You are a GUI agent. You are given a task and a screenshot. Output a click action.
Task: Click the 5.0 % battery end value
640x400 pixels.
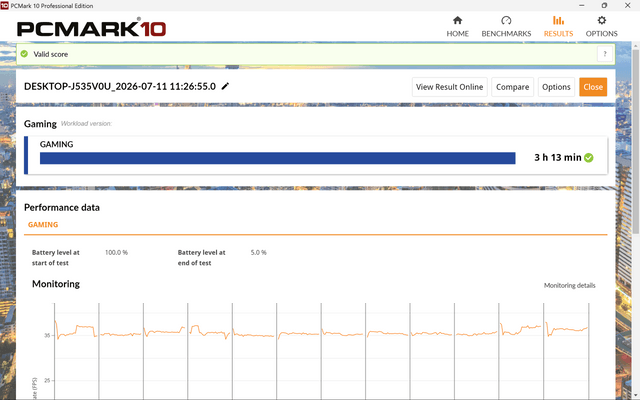(258, 253)
